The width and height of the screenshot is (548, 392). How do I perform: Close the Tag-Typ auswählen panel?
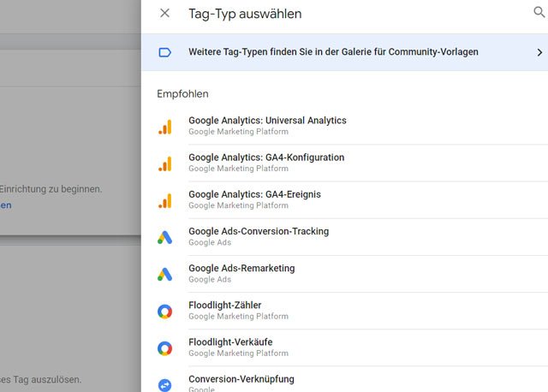[164, 14]
